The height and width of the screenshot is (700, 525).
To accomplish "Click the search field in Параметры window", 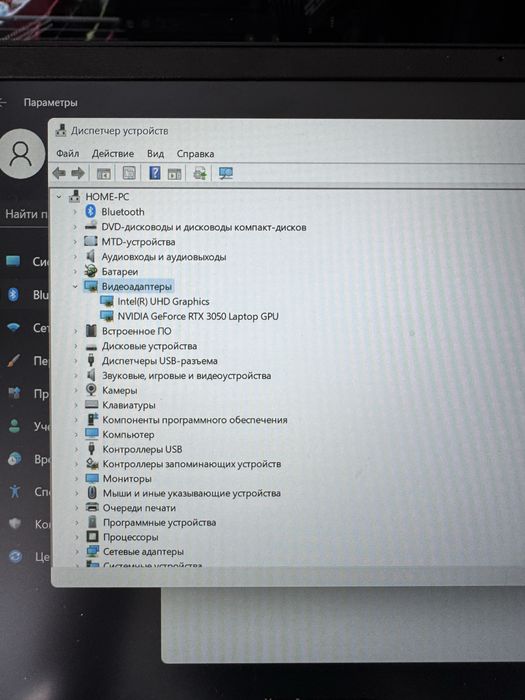I will [x=25, y=214].
